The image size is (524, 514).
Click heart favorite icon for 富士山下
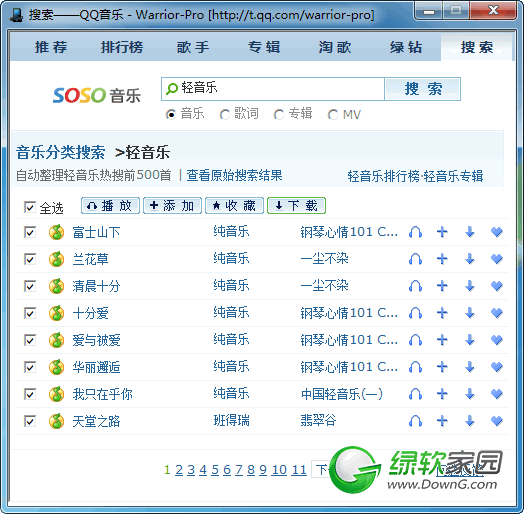[497, 232]
